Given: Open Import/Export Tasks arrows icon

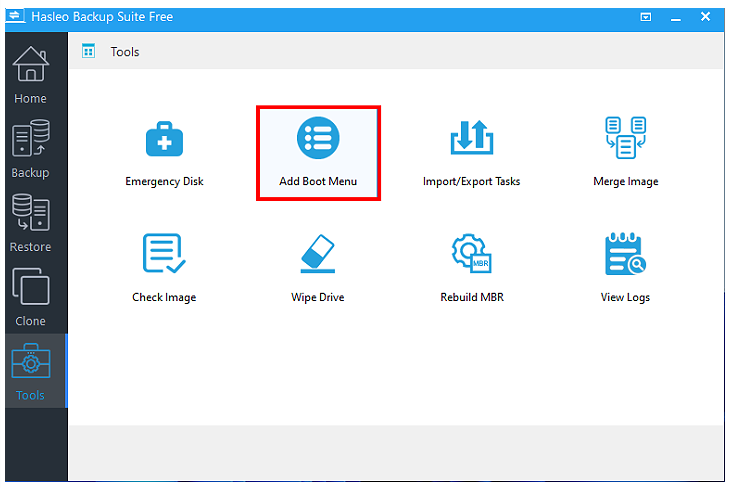Looking at the screenshot, I should [472, 137].
